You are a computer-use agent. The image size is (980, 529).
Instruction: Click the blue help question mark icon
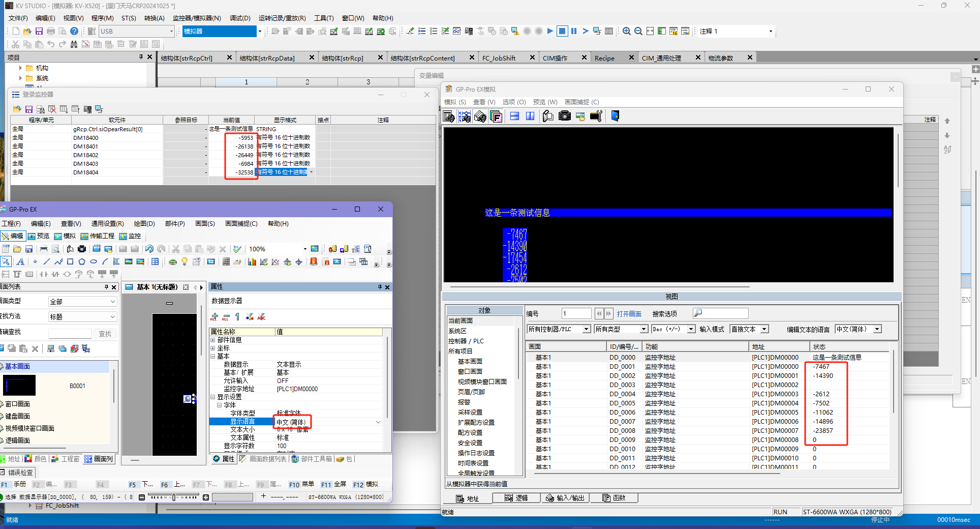(74, 31)
